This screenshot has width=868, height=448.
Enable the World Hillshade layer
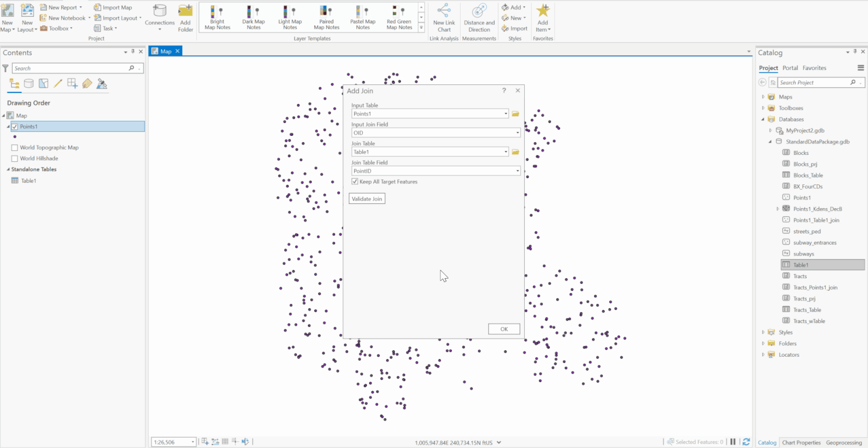(15, 158)
